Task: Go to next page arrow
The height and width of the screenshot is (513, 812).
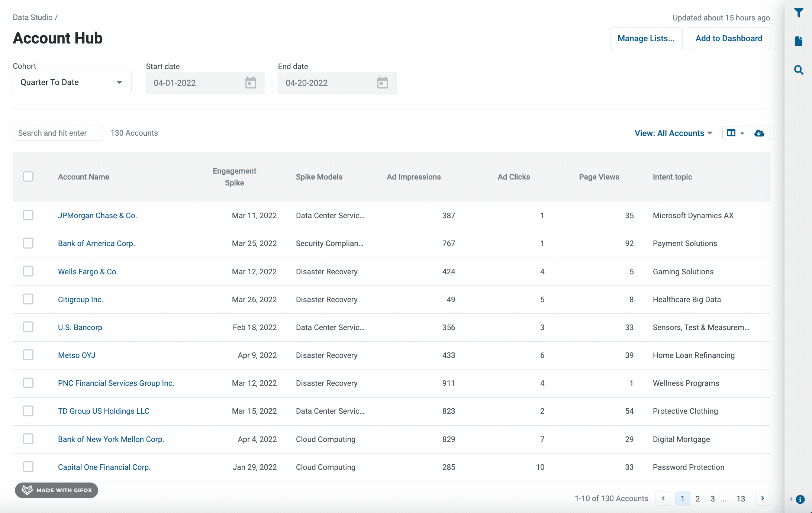Action: click(763, 499)
